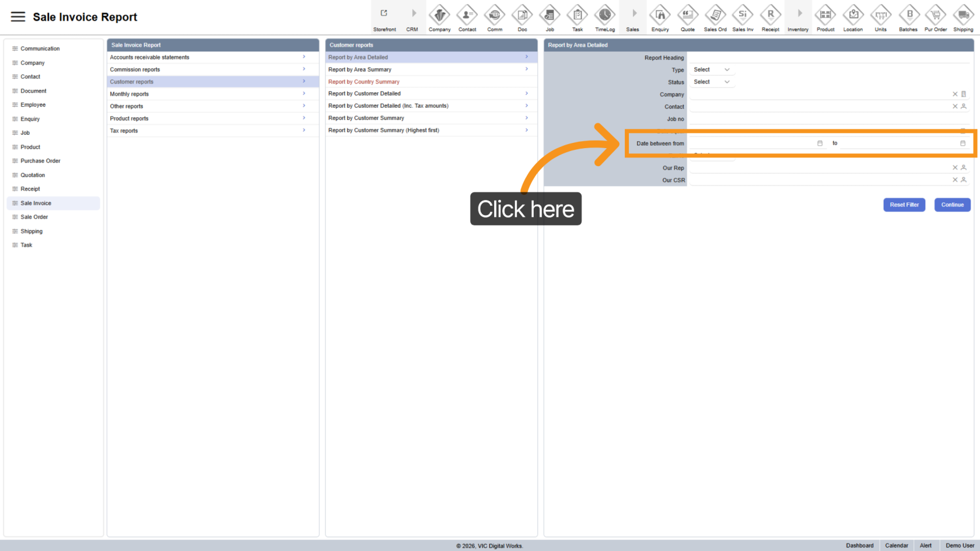Open Report by Country Summary link

(364, 82)
